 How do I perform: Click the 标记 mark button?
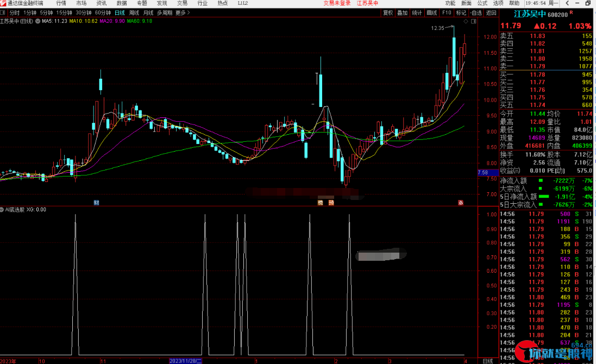pos(461,13)
